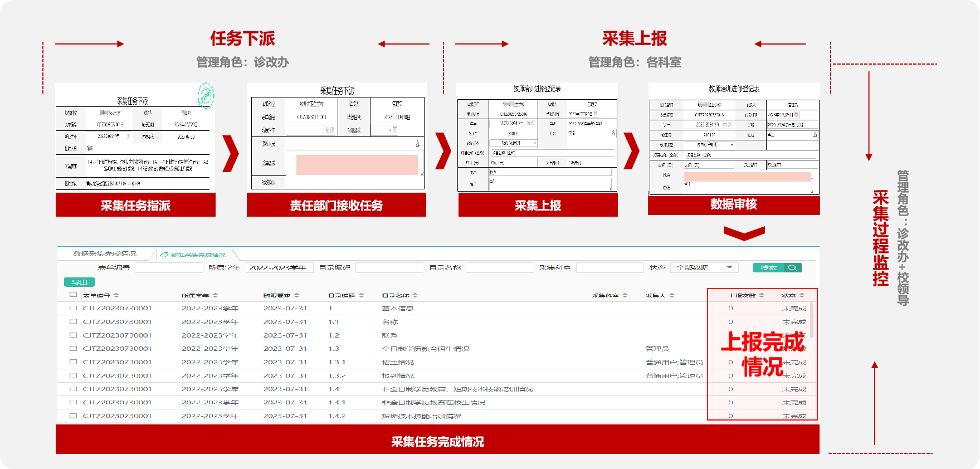The height and width of the screenshot is (469, 980).
Task: Check the row with 目录编码 1.4.2
Action: click(73, 416)
